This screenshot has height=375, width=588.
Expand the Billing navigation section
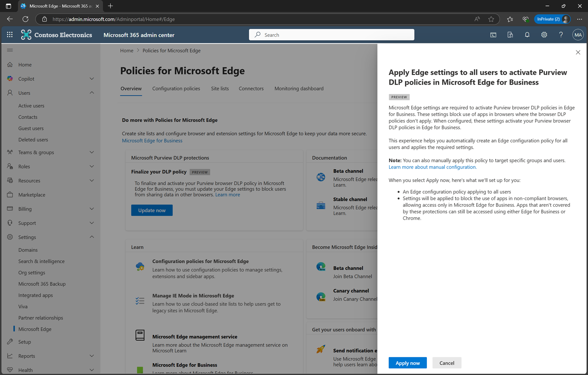click(x=92, y=209)
